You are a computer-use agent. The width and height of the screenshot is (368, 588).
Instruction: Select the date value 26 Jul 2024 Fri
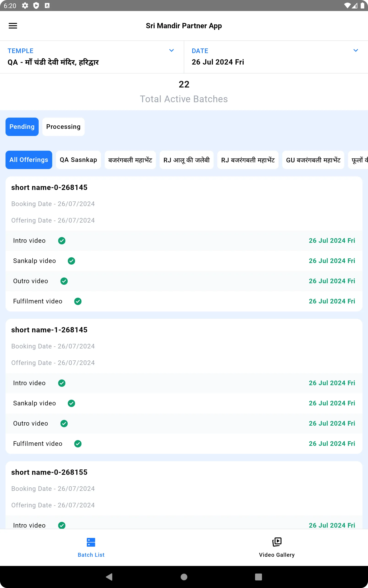point(218,62)
